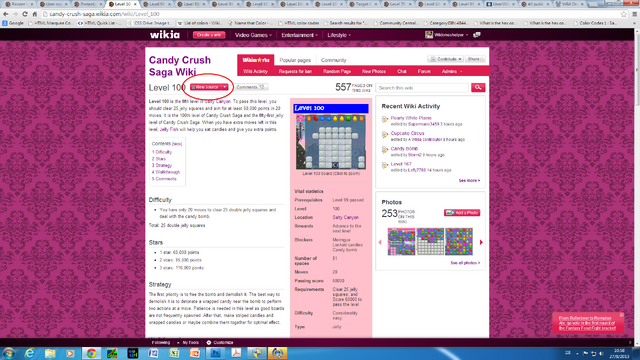Go to Random Page
The width and height of the screenshot is (640, 360).
tap(337, 71)
